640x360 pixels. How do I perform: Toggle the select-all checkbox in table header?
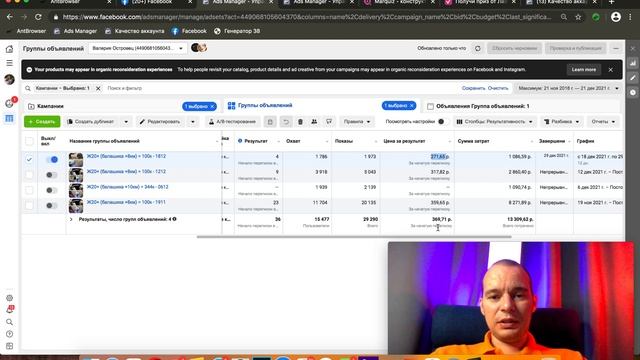pyautogui.click(x=29, y=141)
